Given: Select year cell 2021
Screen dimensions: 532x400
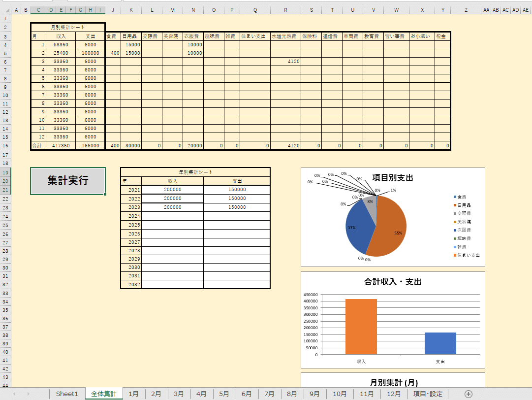Looking at the screenshot, I should tap(131, 190).
